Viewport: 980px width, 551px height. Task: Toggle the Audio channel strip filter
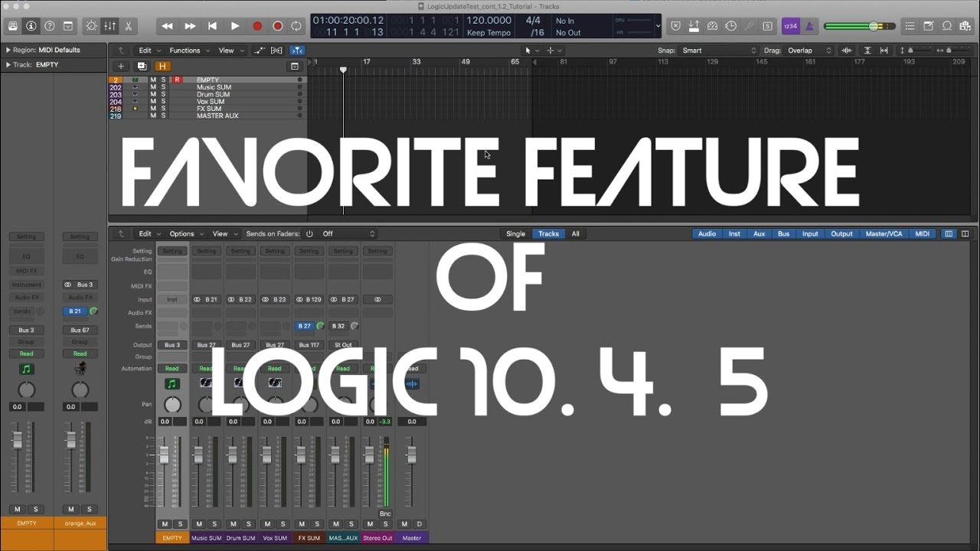pyautogui.click(x=707, y=234)
